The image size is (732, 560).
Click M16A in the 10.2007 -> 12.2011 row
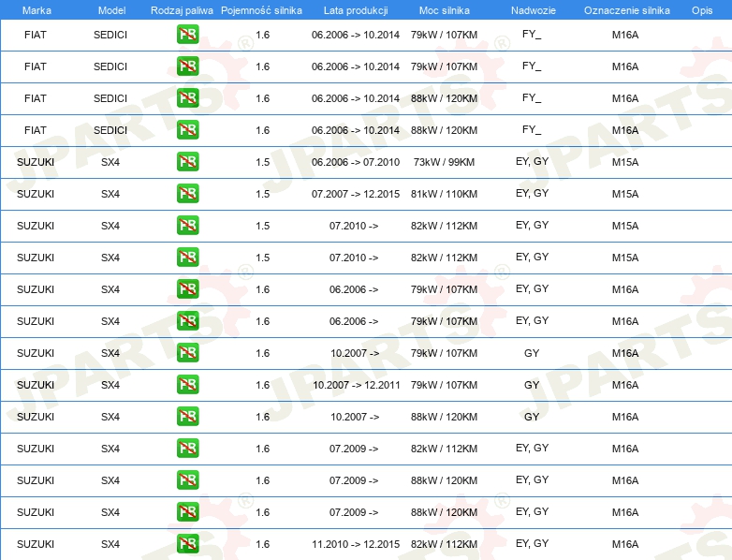coord(625,385)
